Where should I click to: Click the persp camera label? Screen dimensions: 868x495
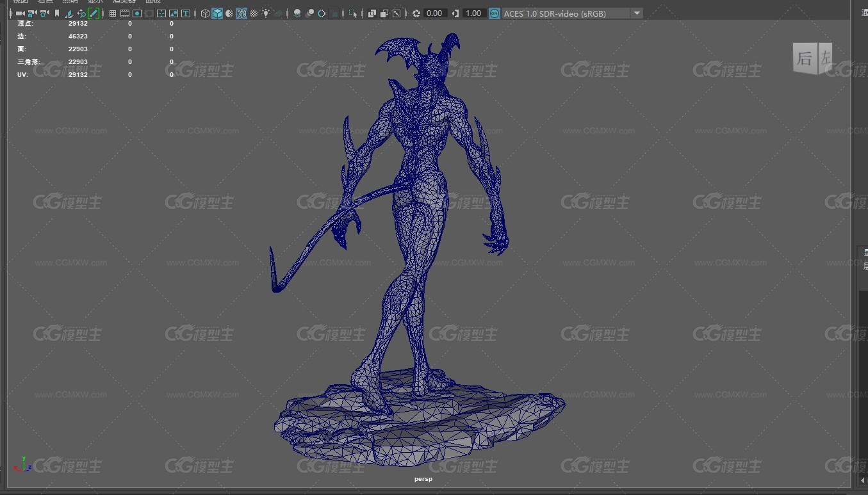point(423,479)
